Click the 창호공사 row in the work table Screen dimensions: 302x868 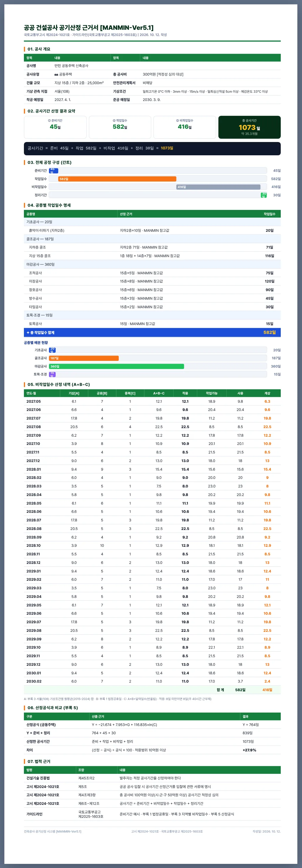pos(152,290)
